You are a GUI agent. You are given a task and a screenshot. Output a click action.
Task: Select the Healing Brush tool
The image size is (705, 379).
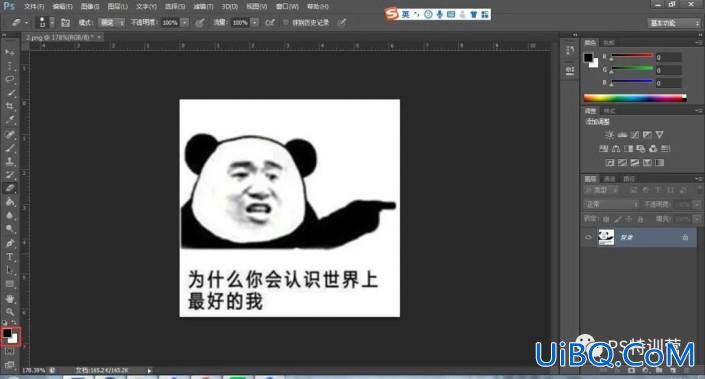pyautogui.click(x=9, y=134)
